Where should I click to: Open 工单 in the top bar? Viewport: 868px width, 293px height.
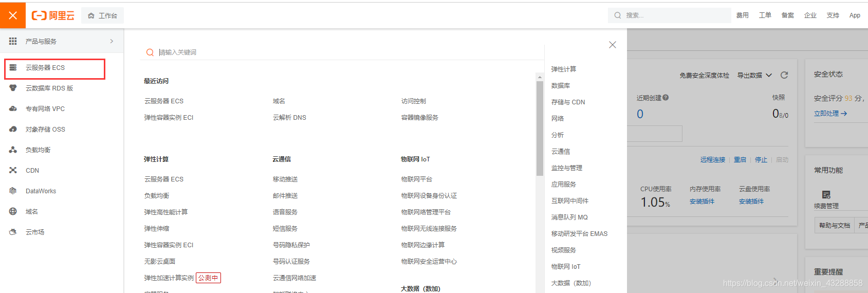(x=765, y=15)
